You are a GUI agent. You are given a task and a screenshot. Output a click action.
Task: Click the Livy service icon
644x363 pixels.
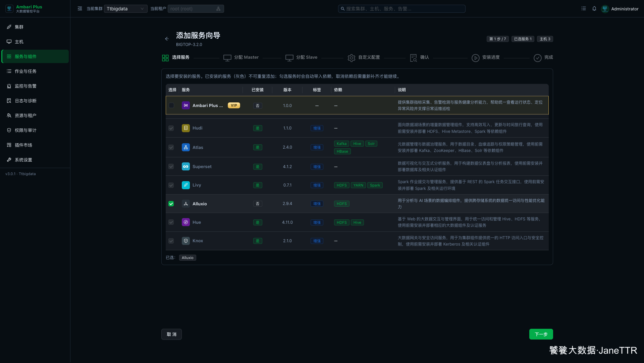tap(186, 185)
